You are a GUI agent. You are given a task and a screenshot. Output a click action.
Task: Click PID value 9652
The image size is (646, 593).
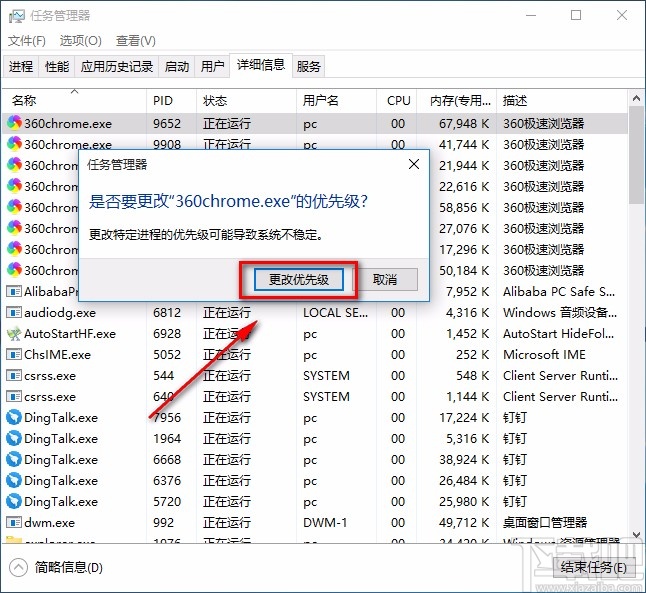coord(167,123)
